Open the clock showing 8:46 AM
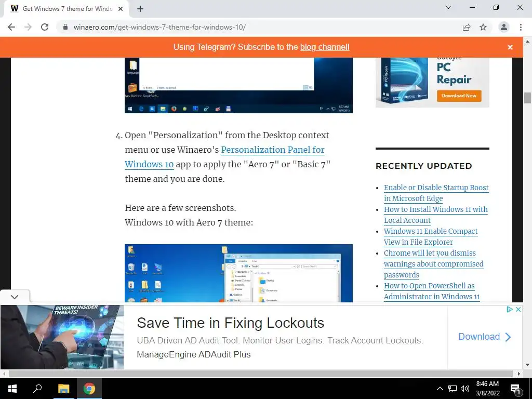Image resolution: width=532 pixels, height=399 pixels. pyautogui.click(x=487, y=389)
